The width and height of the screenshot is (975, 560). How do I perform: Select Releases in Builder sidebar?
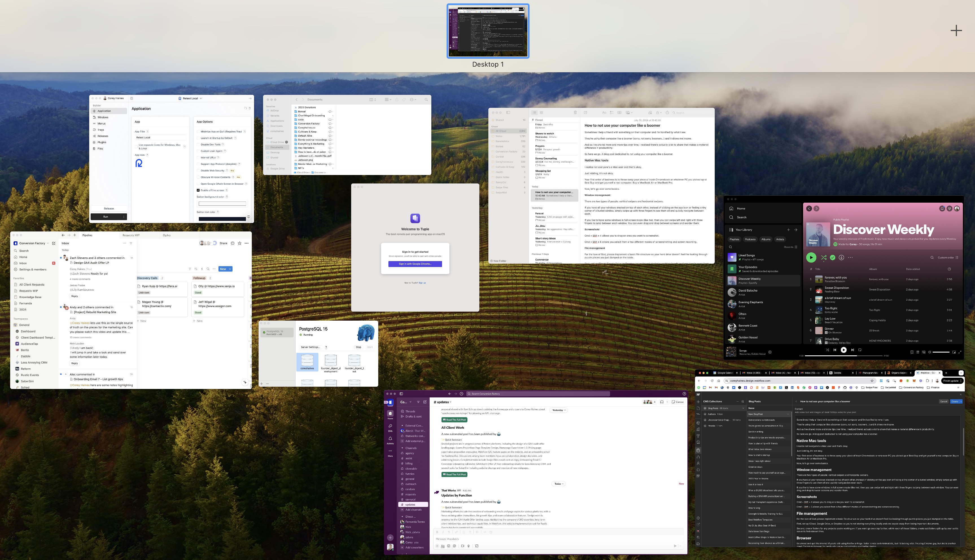pos(103,136)
